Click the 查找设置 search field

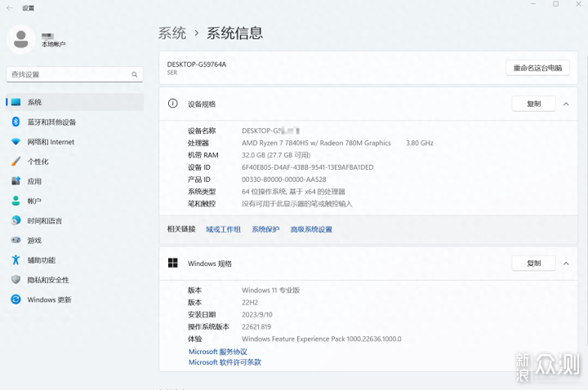[74, 74]
